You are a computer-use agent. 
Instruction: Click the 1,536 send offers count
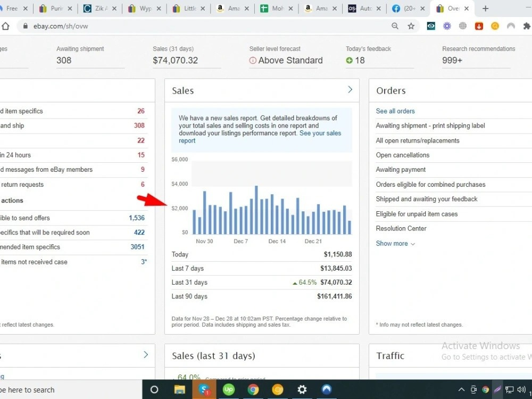[137, 218]
